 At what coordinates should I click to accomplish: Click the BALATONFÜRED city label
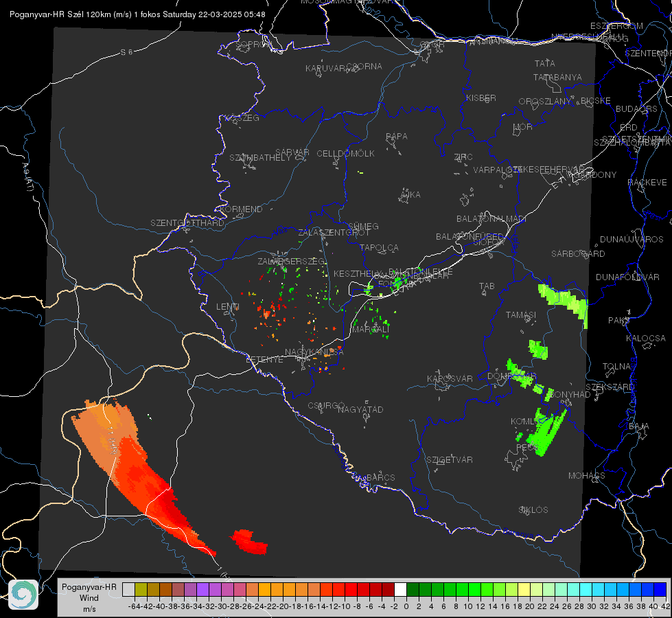tap(470, 237)
